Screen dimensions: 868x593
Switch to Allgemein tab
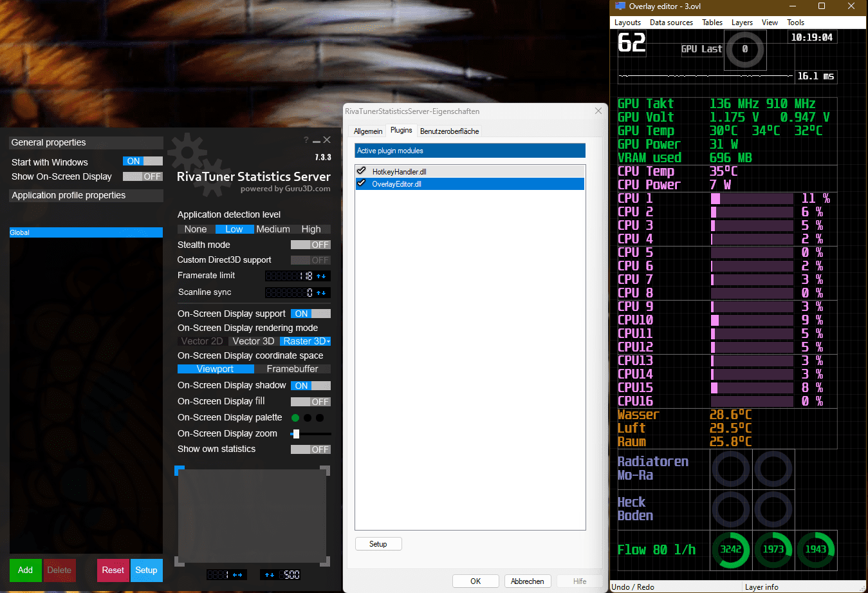(x=368, y=131)
